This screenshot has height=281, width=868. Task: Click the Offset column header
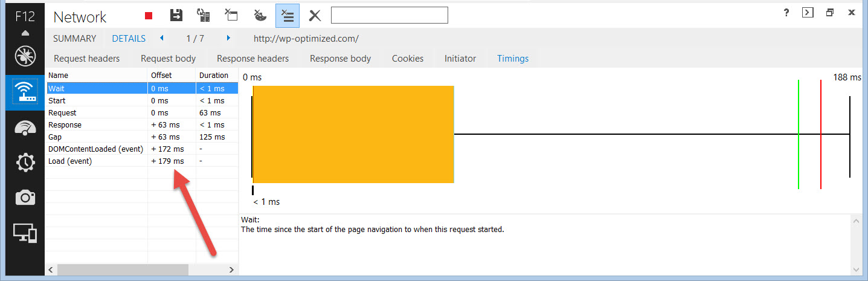coord(172,76)
